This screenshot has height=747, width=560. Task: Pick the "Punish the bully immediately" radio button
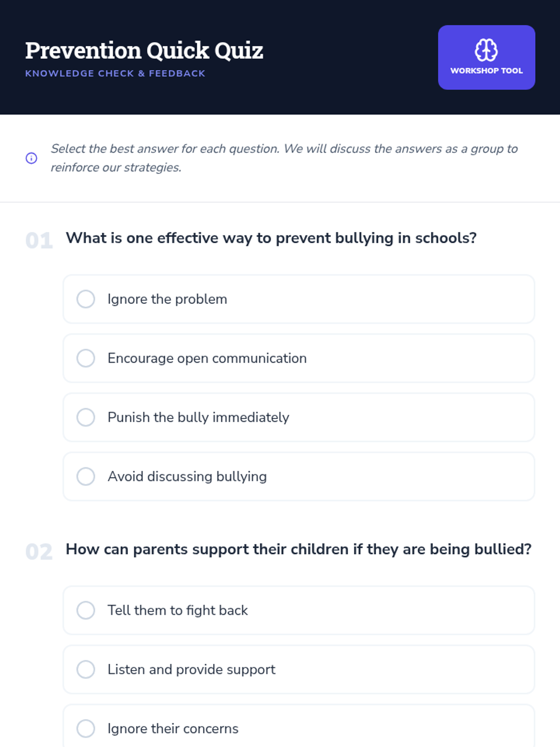coord(86,417)
